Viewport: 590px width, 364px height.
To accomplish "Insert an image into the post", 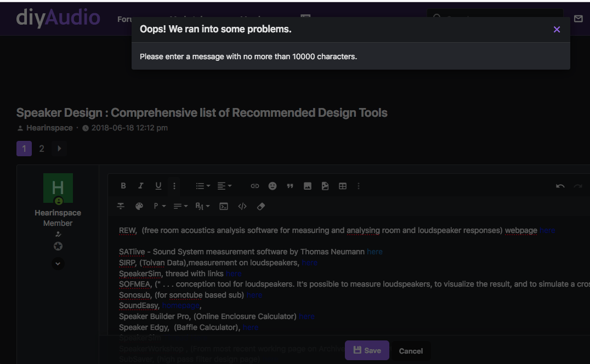I will click(x=308, y=186).
